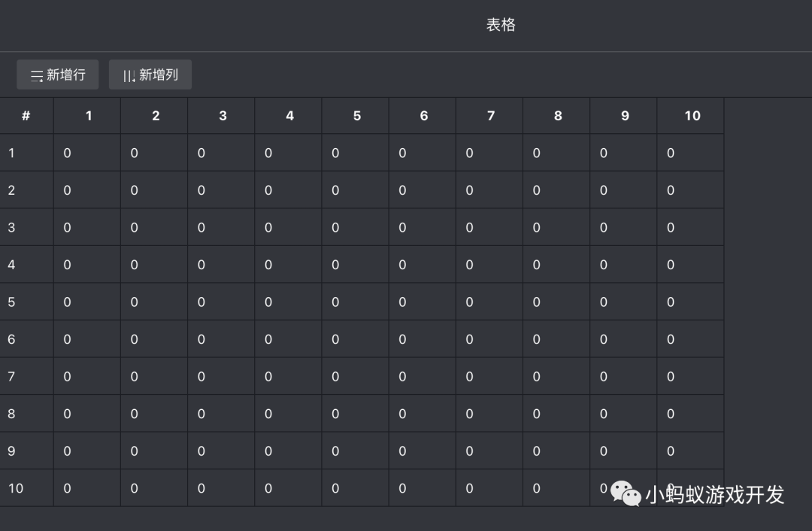Select column header 1
This screenshot has height=531, width=812.
[87, 116]
